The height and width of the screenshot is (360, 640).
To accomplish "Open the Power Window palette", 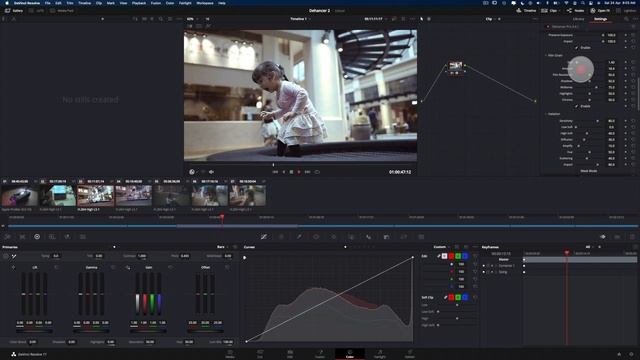I will pos(316,237).
